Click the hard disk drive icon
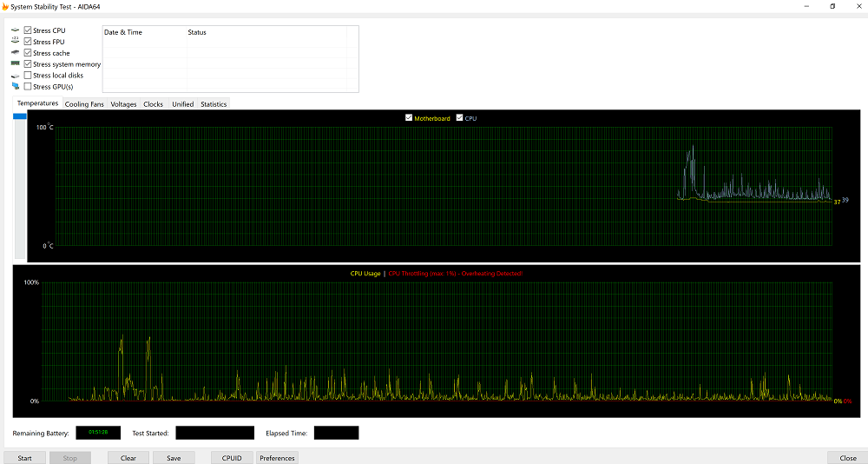This screenshot has height=464, width=868. (15, 76)
